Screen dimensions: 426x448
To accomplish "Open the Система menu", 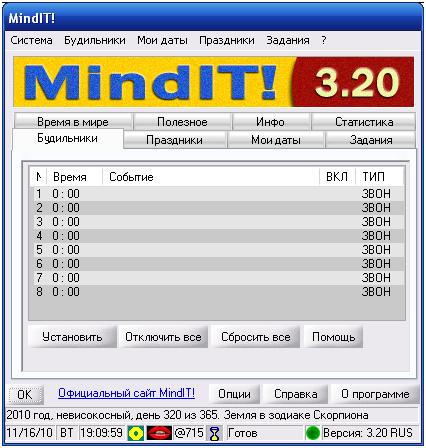I will pos(31,40).
